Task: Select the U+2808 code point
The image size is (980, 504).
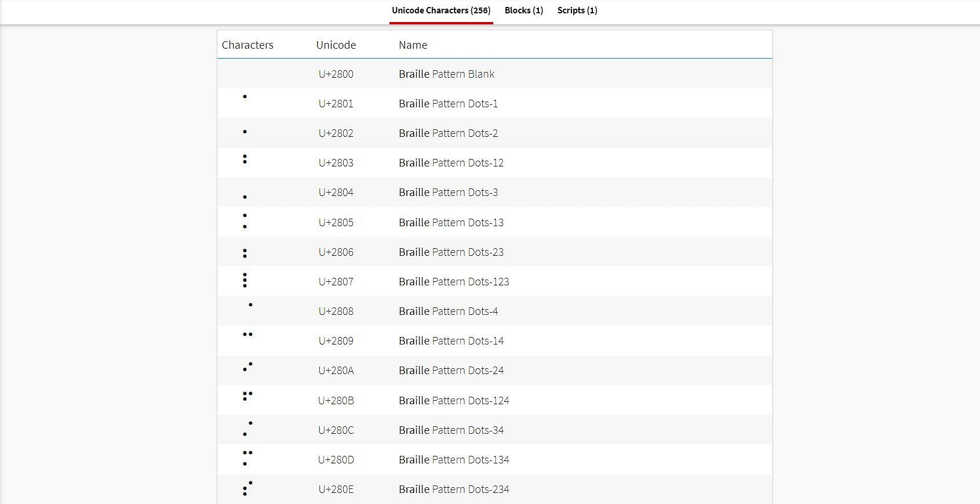Action: point(336,311)
